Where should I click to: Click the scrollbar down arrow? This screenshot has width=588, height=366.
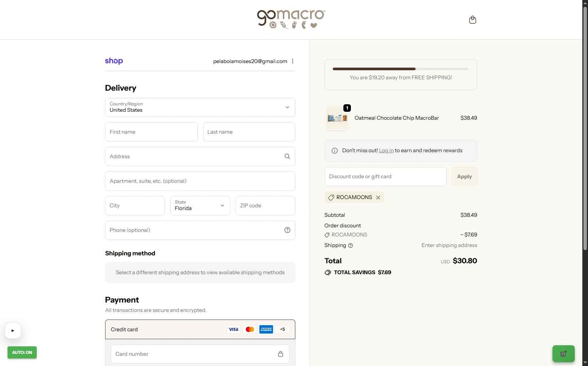tap(585, 363)
